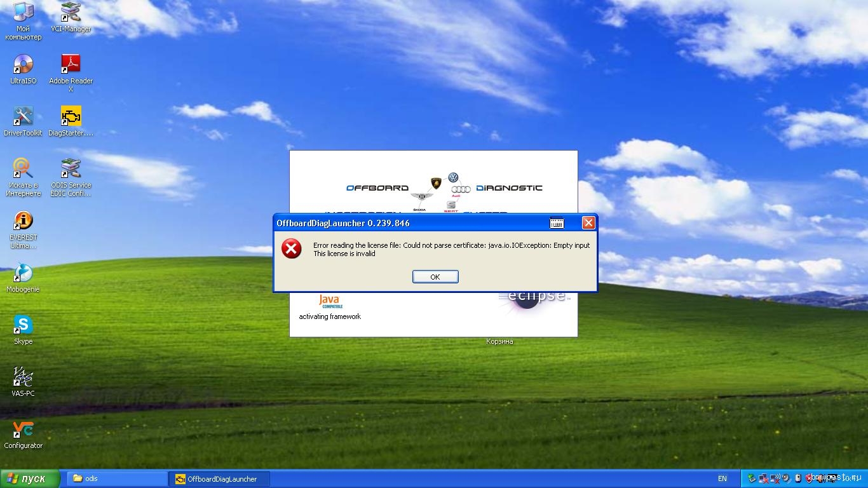Click OK in the license error dialog
This screenshot has height=488, width=868.
coord(435,276)
